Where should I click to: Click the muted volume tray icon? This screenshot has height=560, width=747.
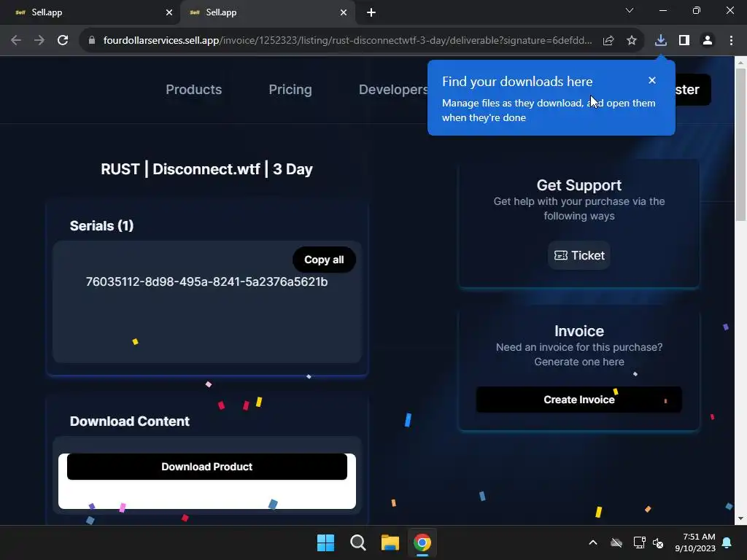click(x=659, y=542)
